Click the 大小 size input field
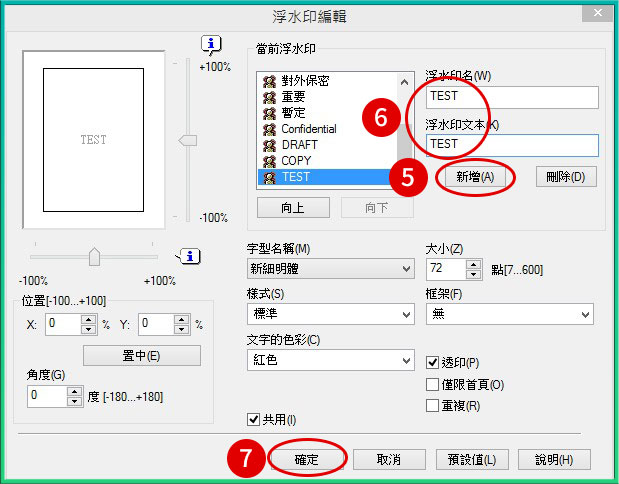Viewport: 619px width, 484px height. pyautogui.click(x=446, y=269)
